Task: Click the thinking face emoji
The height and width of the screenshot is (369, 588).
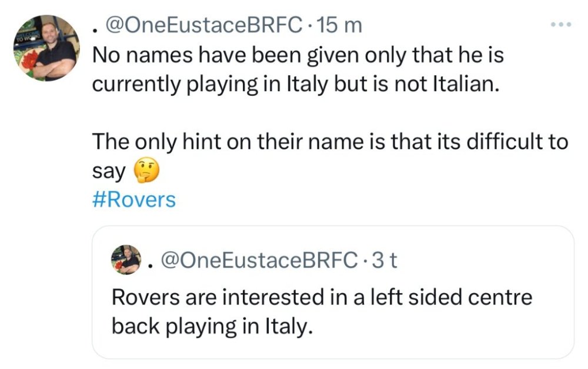Action: pyautogui.click(x=146, y=172)
